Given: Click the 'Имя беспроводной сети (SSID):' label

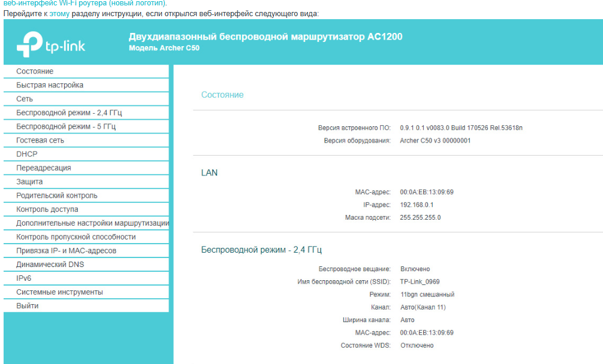Looking at the screenshot, I should (344, 282).
